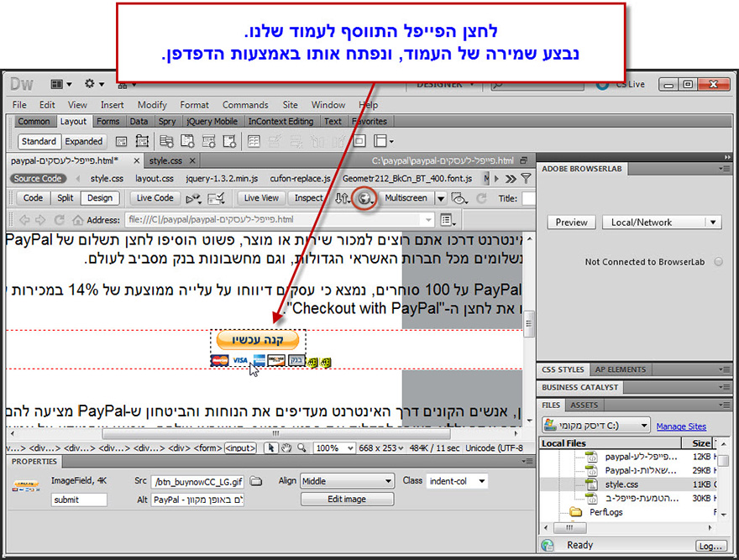Viewport: 739px width, 560px height.
Task: Open the Modify menu
Action: tap(152, 105)
